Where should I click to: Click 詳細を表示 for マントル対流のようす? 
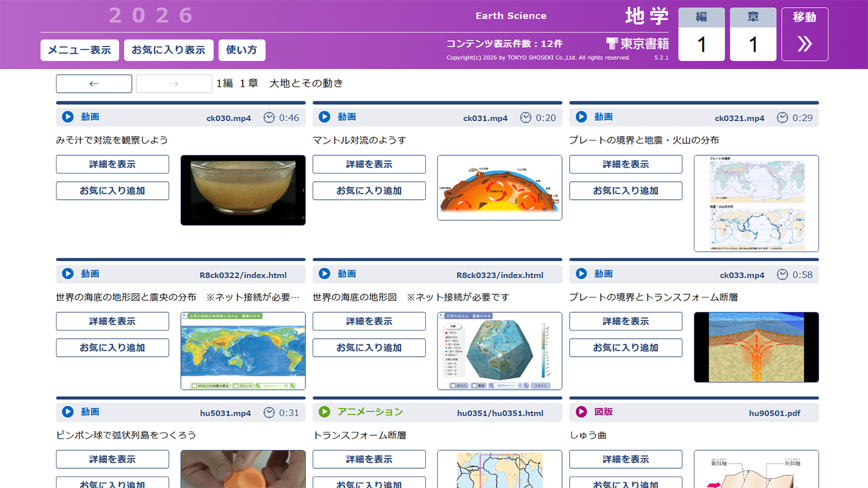point(369,164)
